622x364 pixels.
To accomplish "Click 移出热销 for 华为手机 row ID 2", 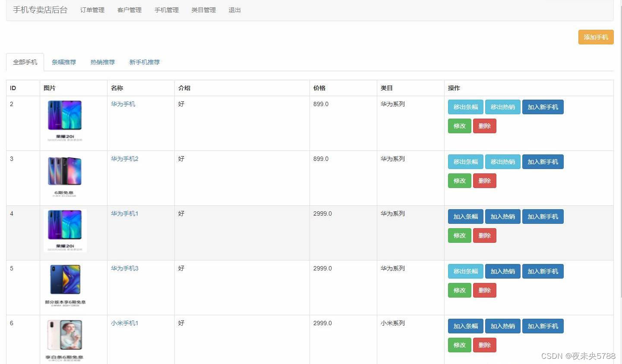I will click(503, 107).
